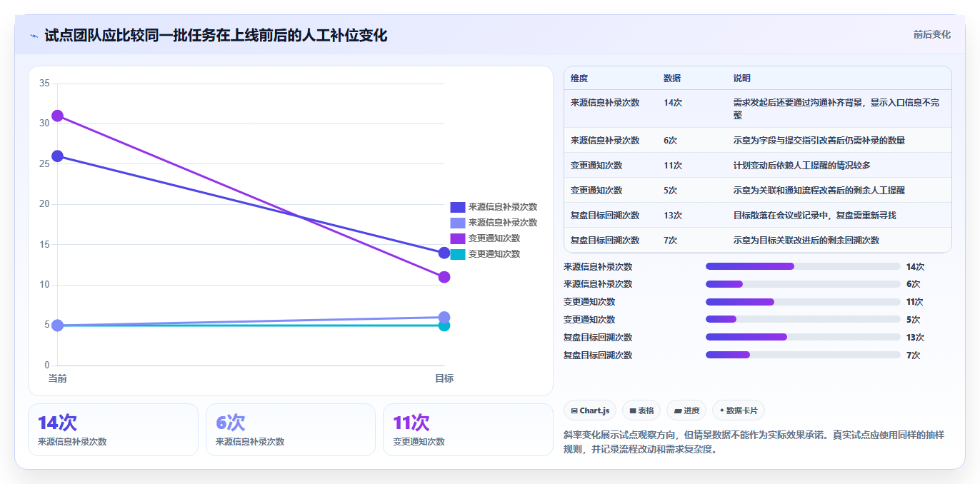This screenshot has width=980, height=484.
Task: Click the 13次 cell in the table
Action: (673, 216)
